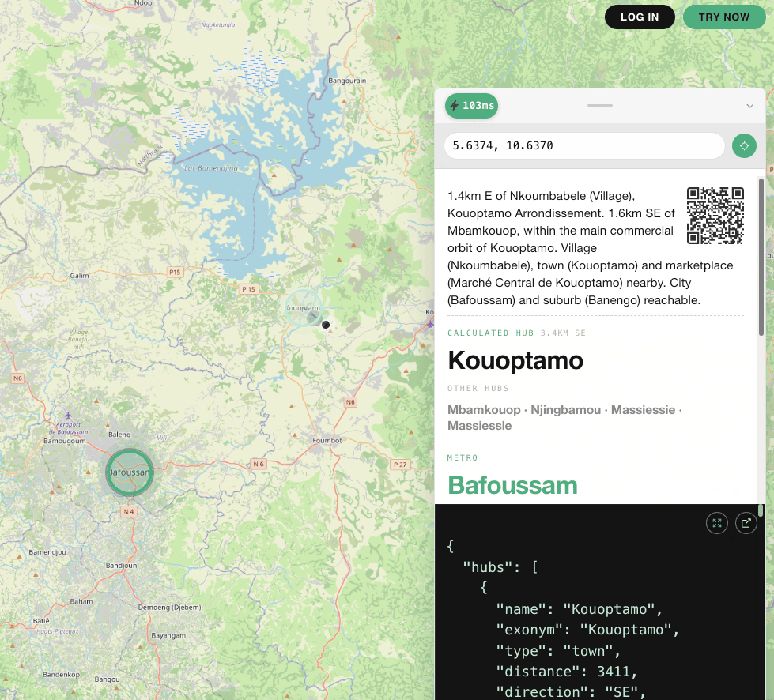Open JSON response in new window
Screen dimensions: 774x700
pyautogui.click(x=746, y=522)
